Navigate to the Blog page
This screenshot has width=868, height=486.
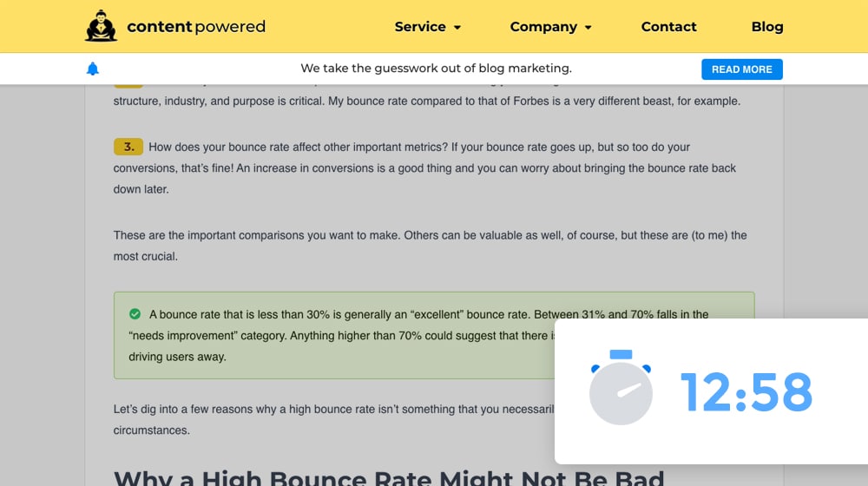point(766,27)
